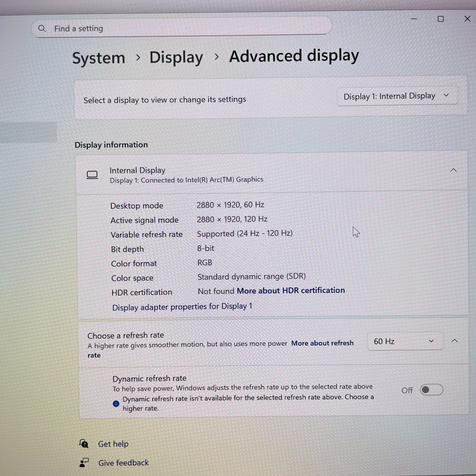Viewport: 476px width, 476px height.
Task: Click the blue info icon
Action: 116,404
